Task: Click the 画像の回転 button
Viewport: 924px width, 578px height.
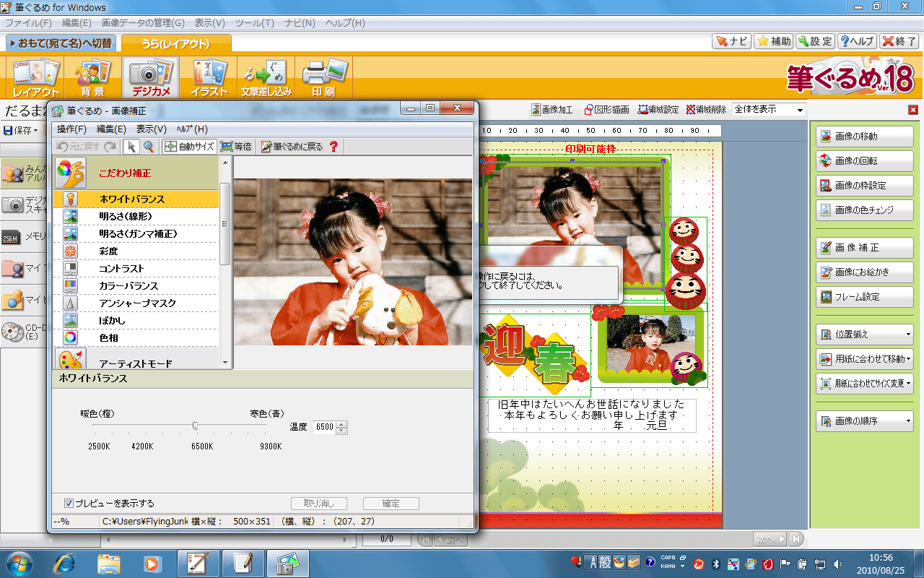Action: click(x=865, y=161)
